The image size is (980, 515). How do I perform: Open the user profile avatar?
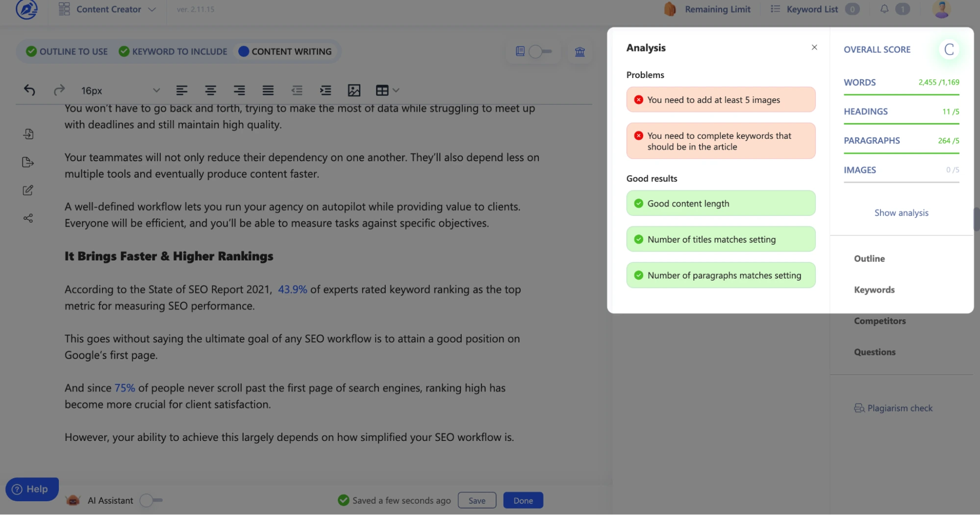pyautogui.click(x=942, y=9)
